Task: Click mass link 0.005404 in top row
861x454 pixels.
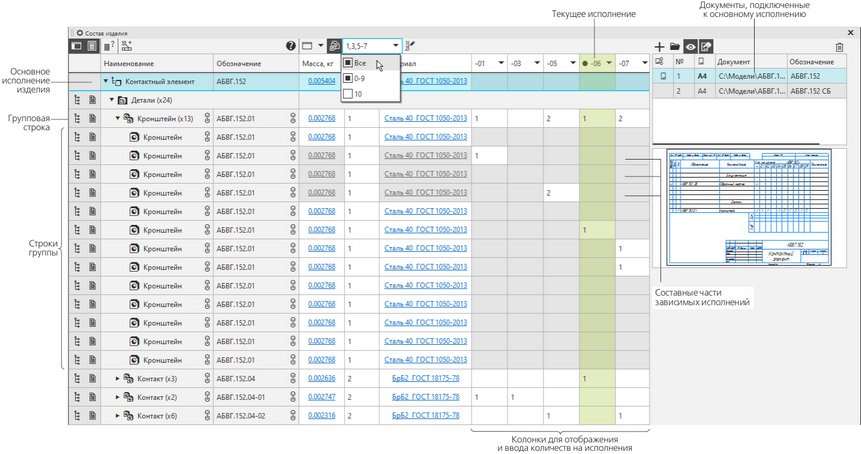Action: coord(322,81)
